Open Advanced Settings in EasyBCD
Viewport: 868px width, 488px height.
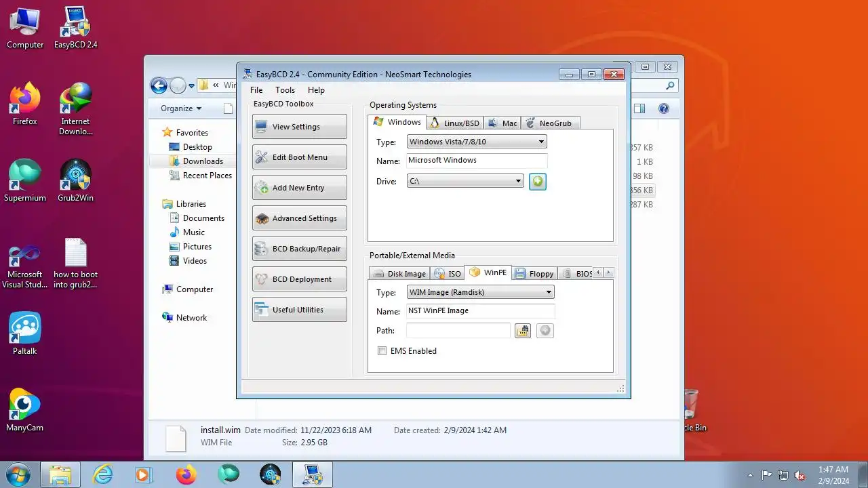299,218
